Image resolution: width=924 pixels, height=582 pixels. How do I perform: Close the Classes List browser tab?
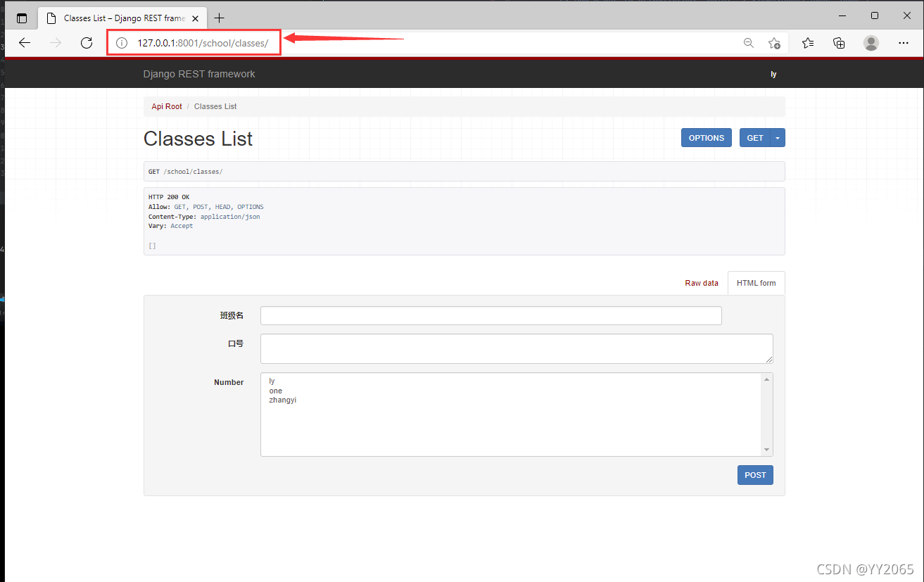coord(195,18)
